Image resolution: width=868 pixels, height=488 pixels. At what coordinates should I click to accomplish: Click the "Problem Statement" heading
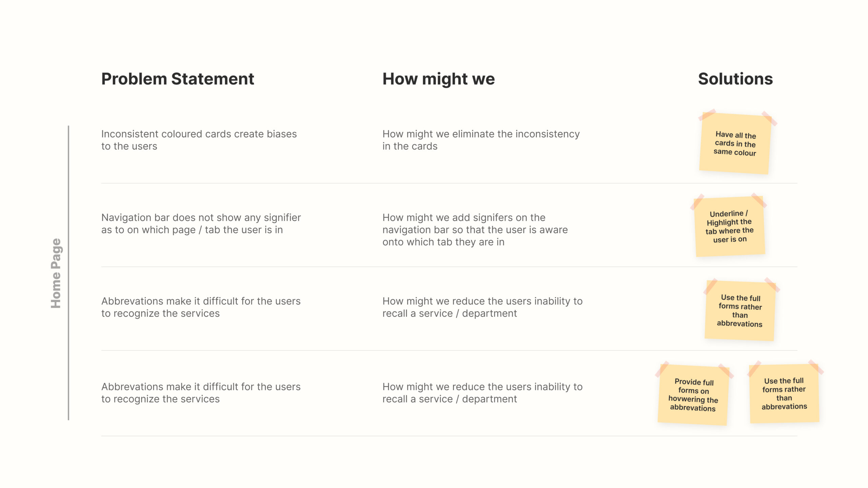177,79
